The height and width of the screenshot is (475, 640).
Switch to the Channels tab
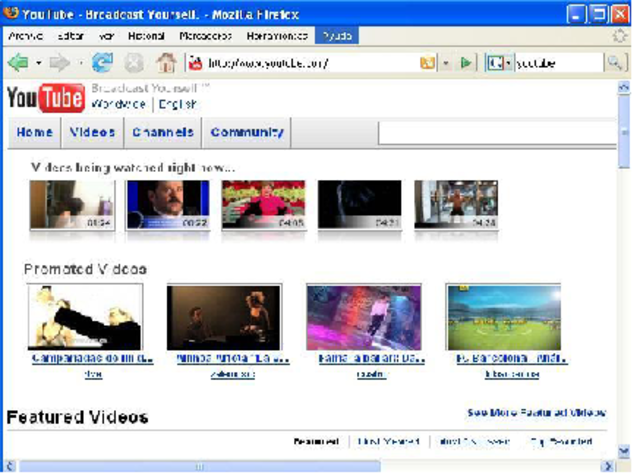point(163,132)
